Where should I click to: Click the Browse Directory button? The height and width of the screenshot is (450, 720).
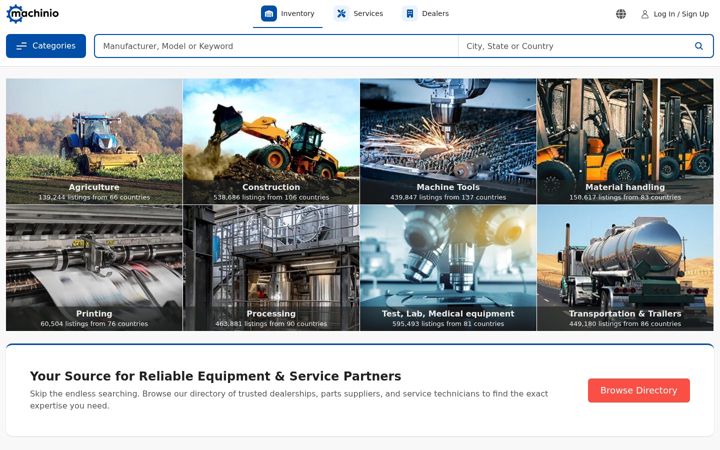[x=639, y=390]
